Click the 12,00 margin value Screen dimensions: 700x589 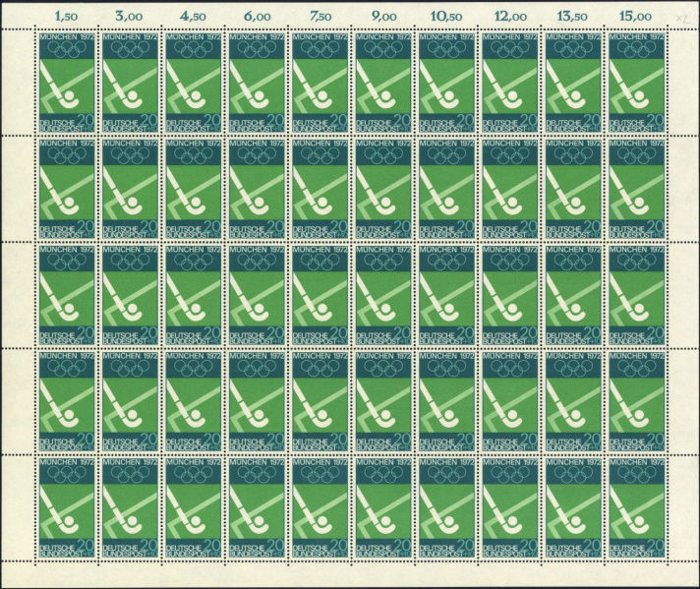pyautogui.click(x=510, y=17)
